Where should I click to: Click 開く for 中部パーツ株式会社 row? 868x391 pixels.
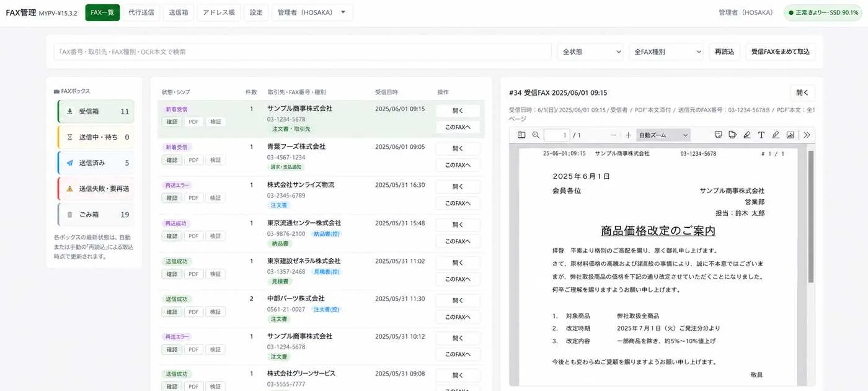click(458, 300)
